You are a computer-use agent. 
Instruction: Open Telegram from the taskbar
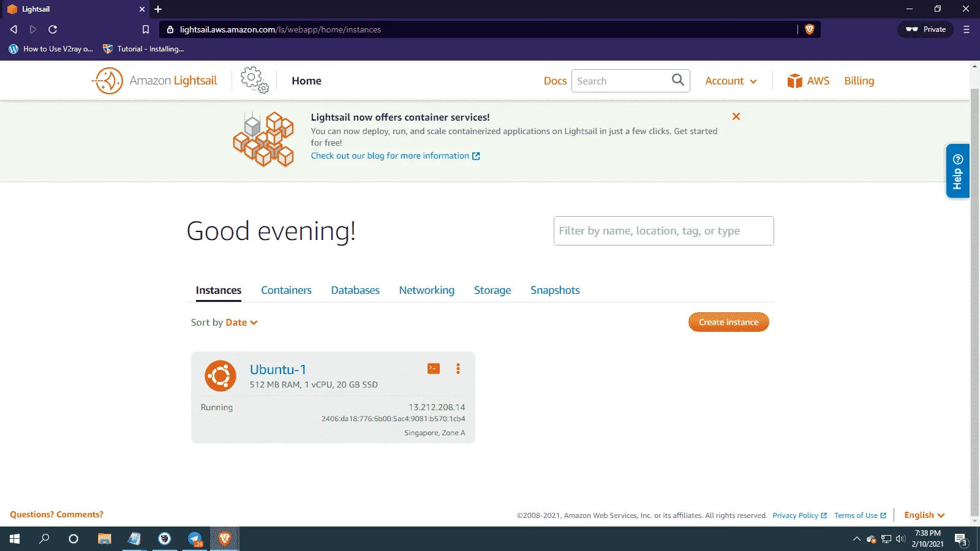click(195, 539)
